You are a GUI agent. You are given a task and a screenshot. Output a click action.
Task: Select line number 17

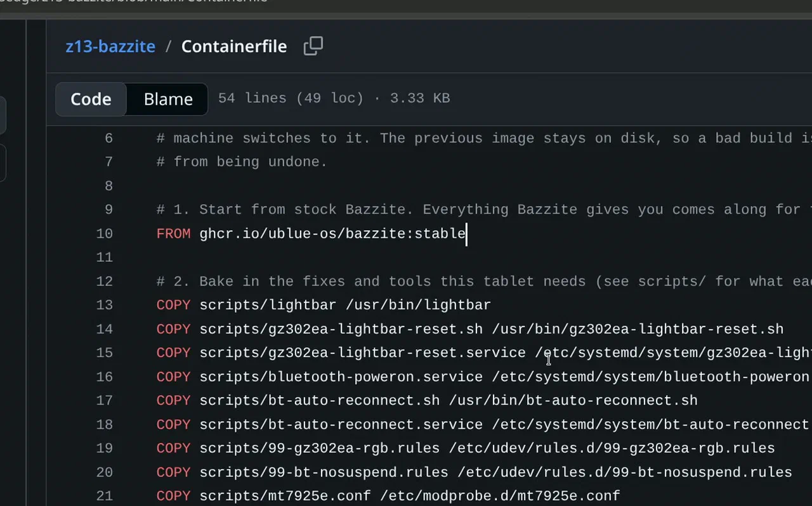click(x=105, y=401)
